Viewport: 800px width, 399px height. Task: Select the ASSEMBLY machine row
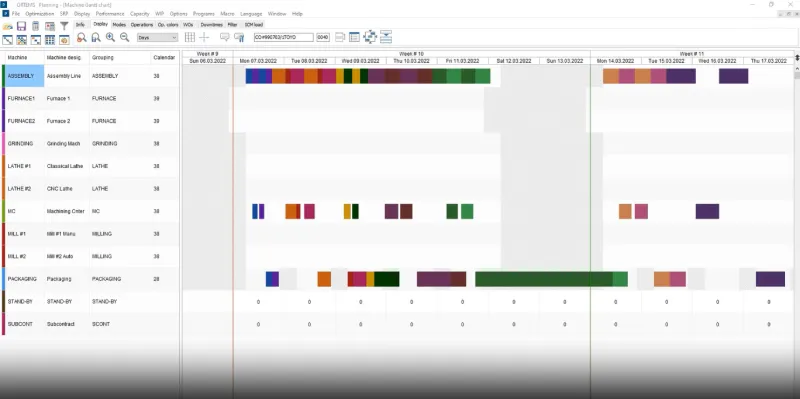92,76
